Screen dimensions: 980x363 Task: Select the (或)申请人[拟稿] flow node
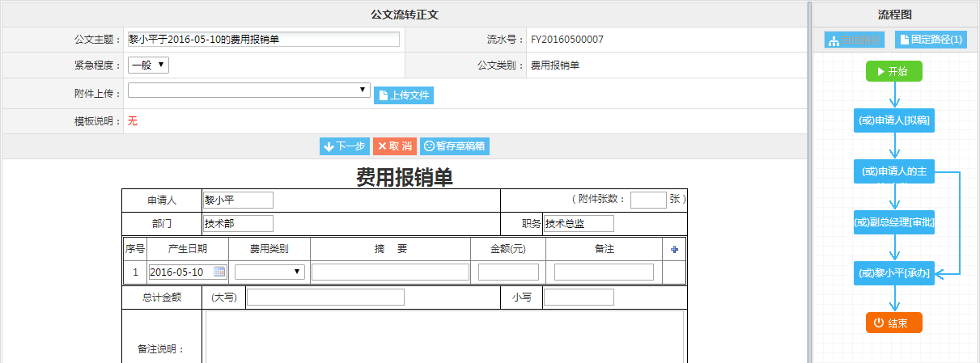894,121
